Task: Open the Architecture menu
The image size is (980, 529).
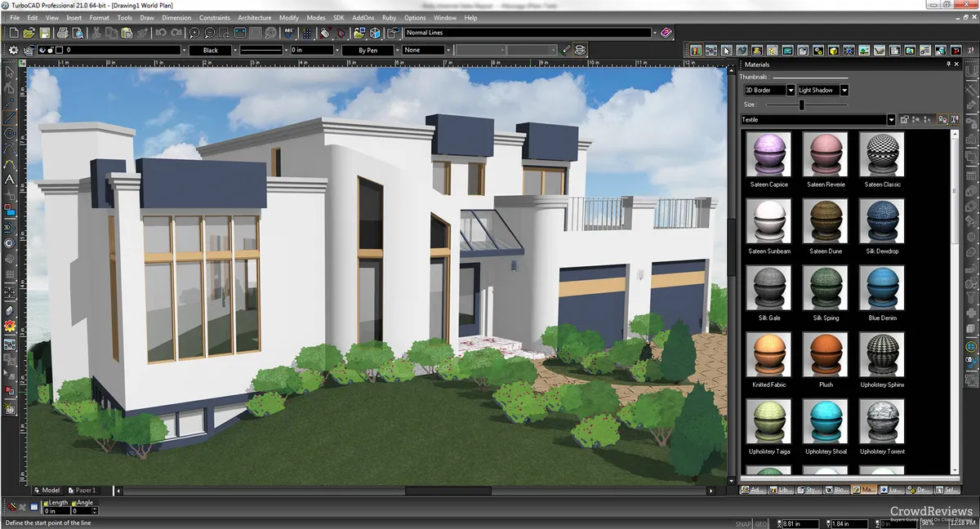Action: pyautogui.click(x=254, y=17)
